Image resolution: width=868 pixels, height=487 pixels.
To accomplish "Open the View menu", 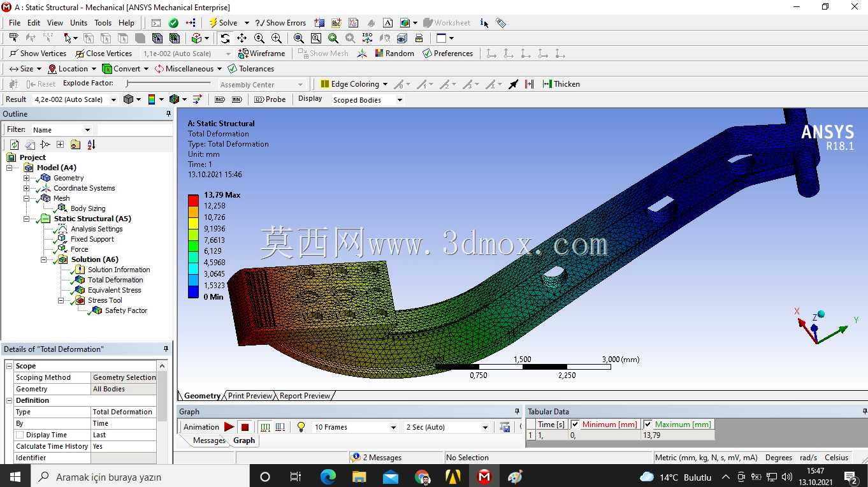I will click(x=55, y=23).
